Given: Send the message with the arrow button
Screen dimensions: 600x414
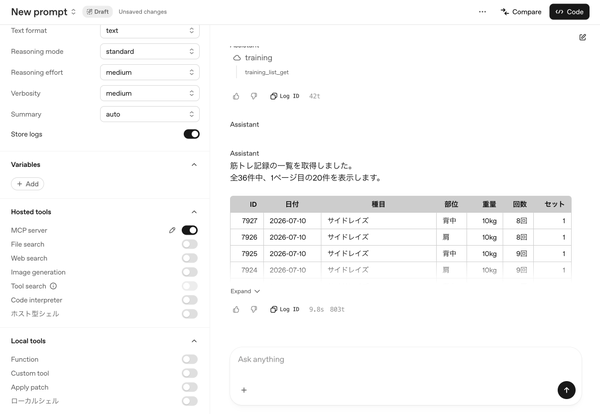Looking at the screenshot, I should pyautogui.click(x=566, y=390).
